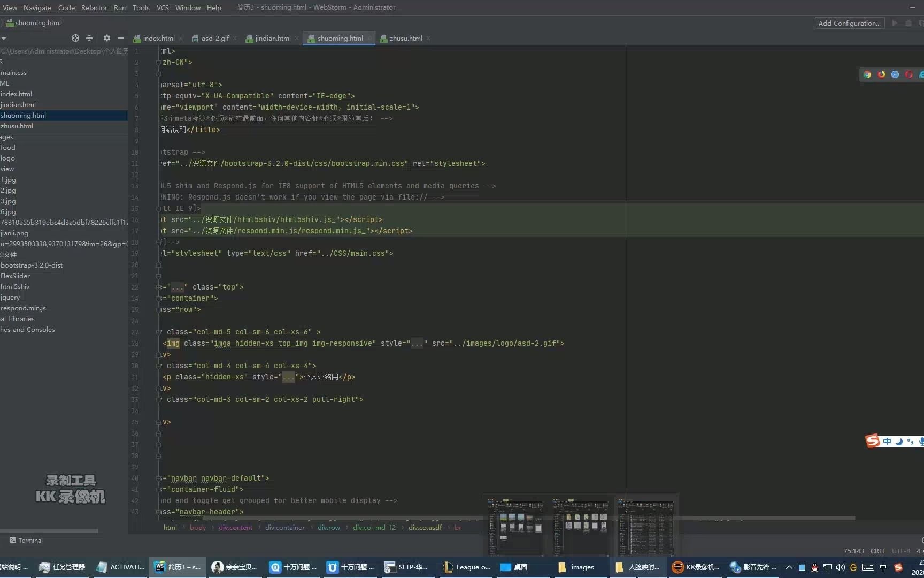Viewport: 924px width, 578px height.
Task: Open project view dropdown arrow
Action: pos(4,39)
